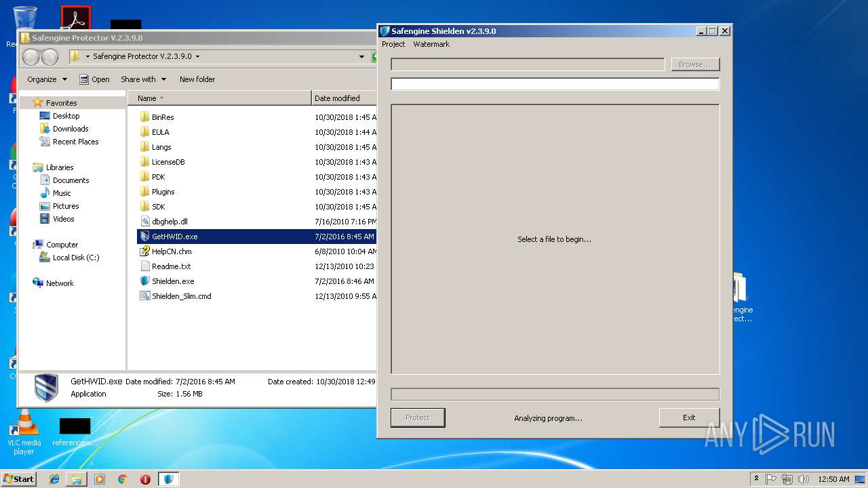The height and width of the screenshot is (488, 868).
Task: Select the Plugins folder icon
Action: 144,191
